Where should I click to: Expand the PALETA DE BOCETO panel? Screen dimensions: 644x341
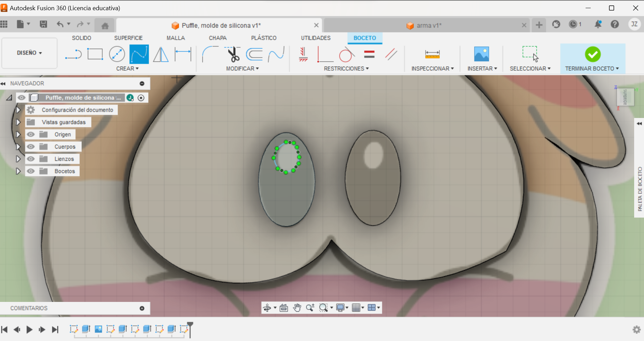(639, 123)
